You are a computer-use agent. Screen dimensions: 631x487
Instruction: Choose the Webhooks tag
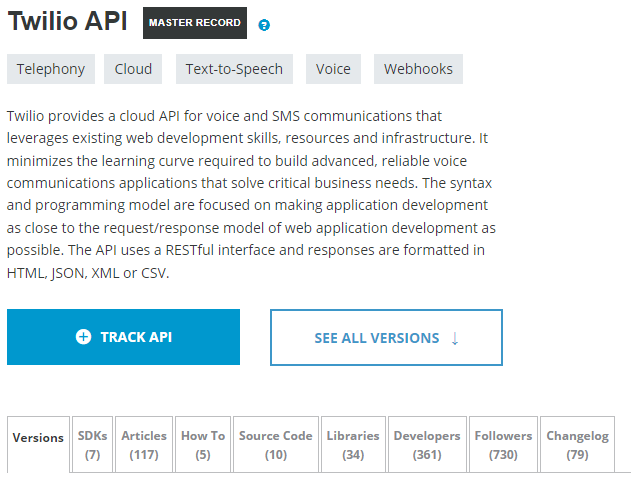(x=418, y=69)
